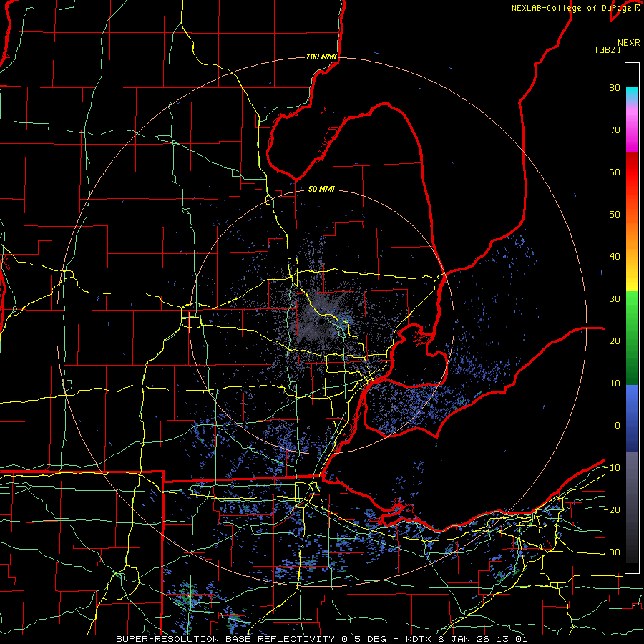
Task: Click the "NEXR" label above the legend
Action: click(x=629, y=43)
